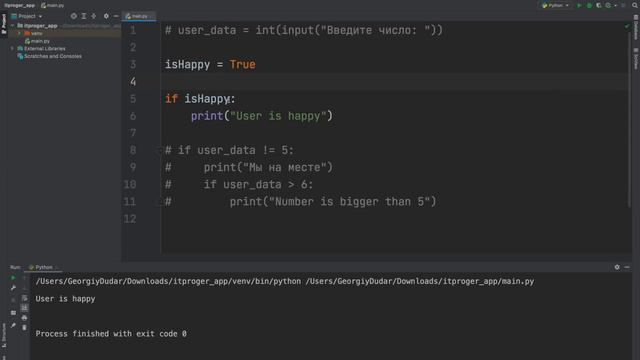Run with coverage from the top toolbar
640x360 pixels.
(x=599, y=5)
